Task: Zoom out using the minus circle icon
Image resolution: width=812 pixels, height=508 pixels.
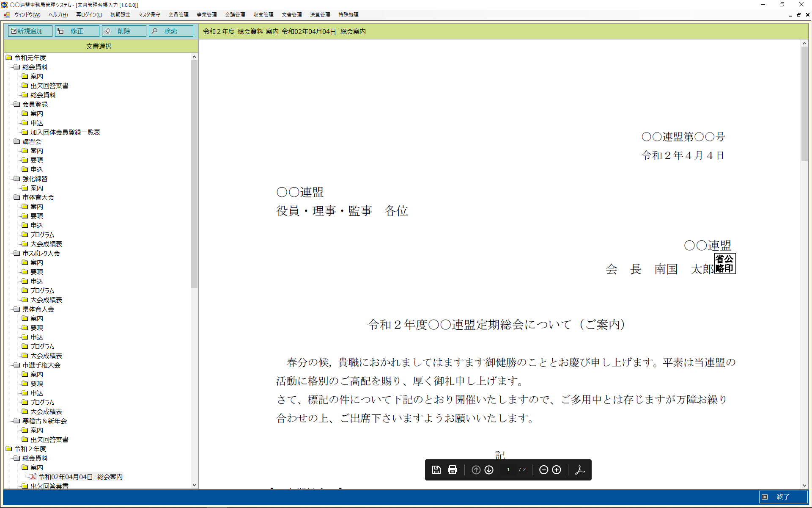Action: pyautogui.click(x=544, y=470)
